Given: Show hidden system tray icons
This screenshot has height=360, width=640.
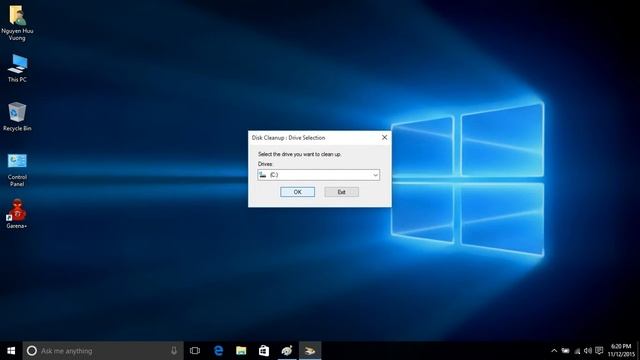Looking at the screenshot, I should click(554, 351).
